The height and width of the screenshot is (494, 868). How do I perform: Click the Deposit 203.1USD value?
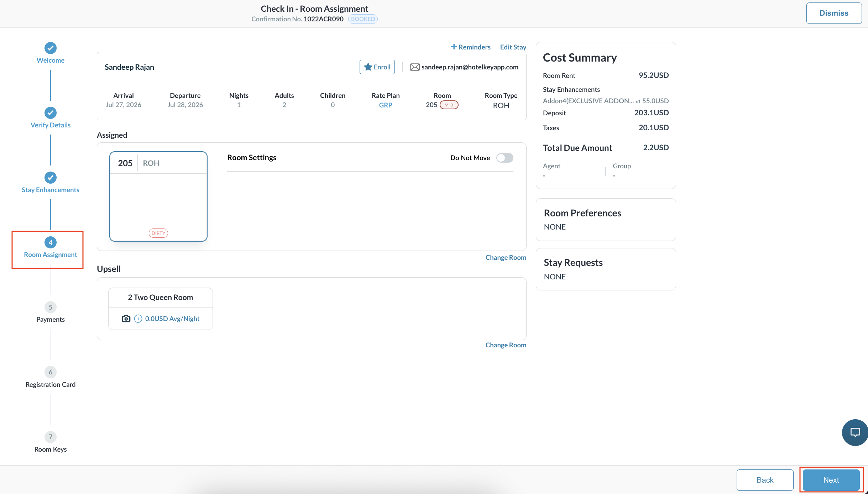[652, 112]
